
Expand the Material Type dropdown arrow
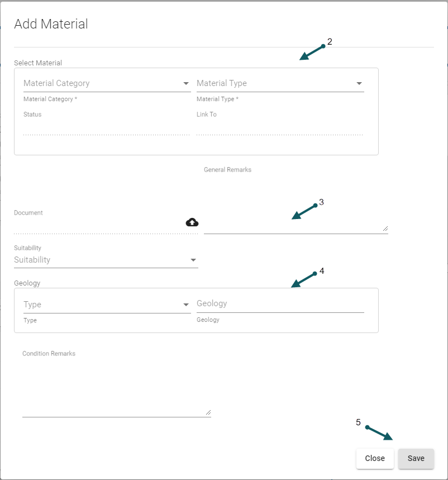(x=359, y=84)
